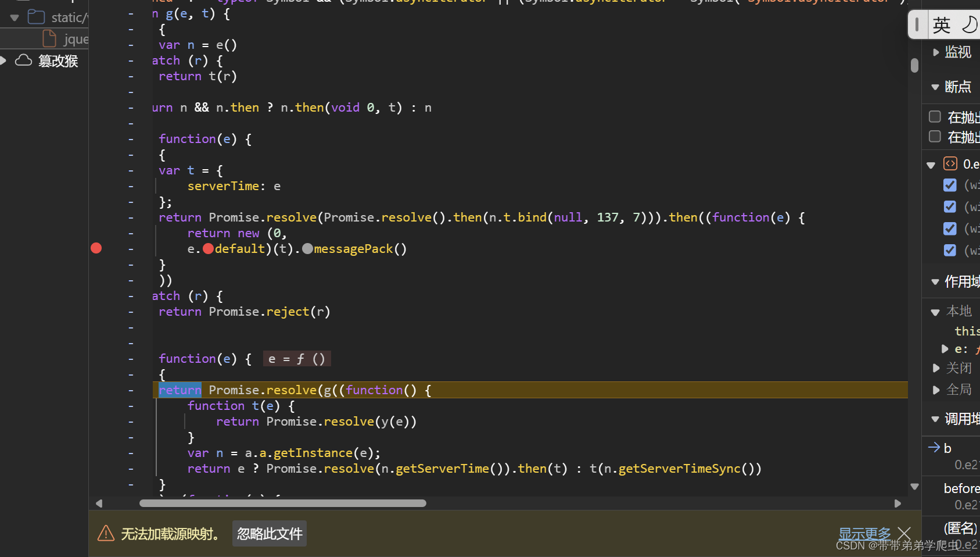Collapse the 断点 breakpoints section

tap(935, 87)
